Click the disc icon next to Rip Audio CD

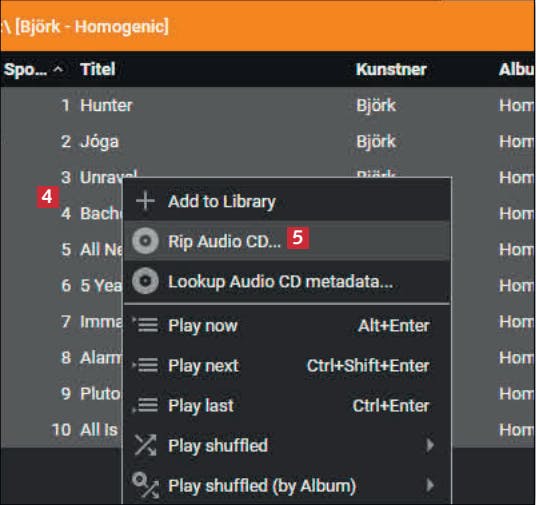point(145,241)
